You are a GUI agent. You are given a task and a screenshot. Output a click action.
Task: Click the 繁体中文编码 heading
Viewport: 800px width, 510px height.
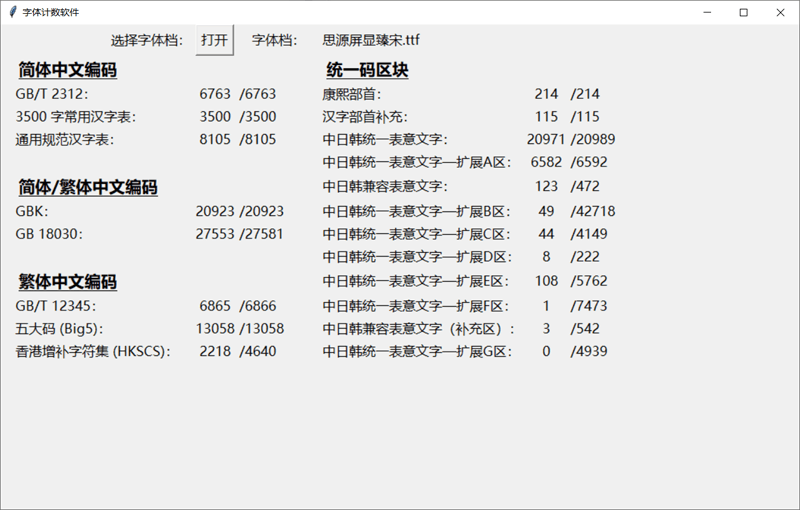coord(67,282)
